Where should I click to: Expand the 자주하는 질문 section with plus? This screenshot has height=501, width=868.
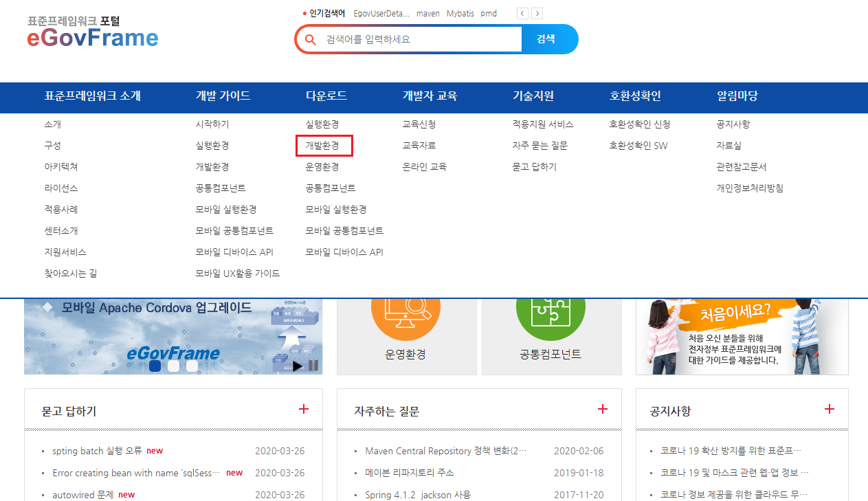(x=603, y=410)
